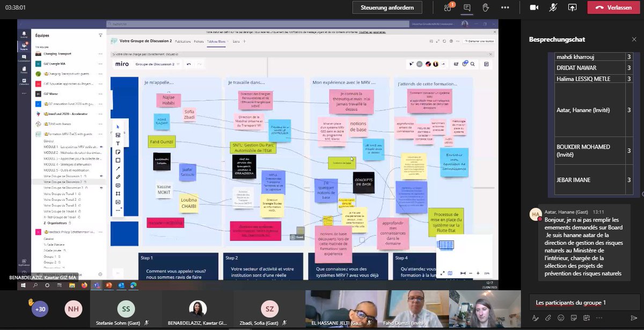Switch to the Fichiers tab

click(x=199, y=41)
